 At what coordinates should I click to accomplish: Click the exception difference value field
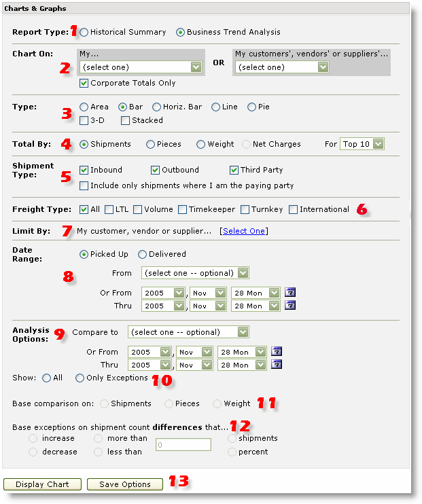coord(183,445)
